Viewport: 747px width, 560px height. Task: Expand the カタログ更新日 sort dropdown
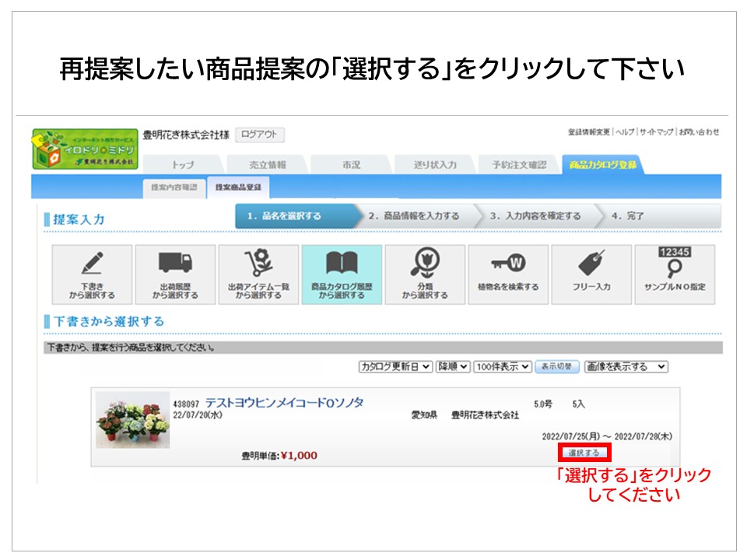pyautogui.click(x=395, y=366)
